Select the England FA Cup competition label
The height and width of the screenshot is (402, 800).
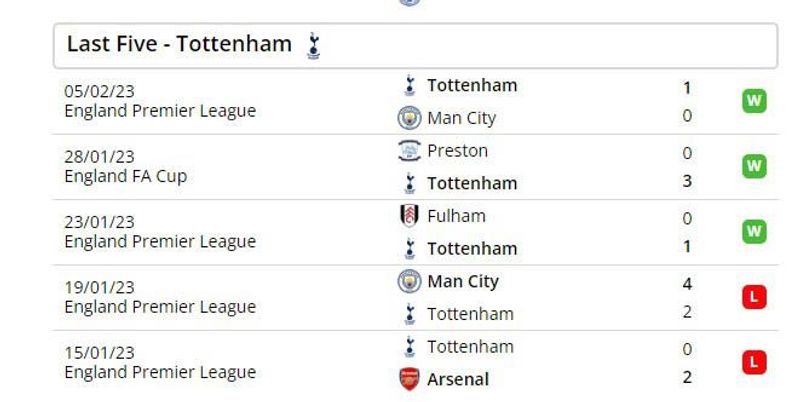[x=126, y=177]
